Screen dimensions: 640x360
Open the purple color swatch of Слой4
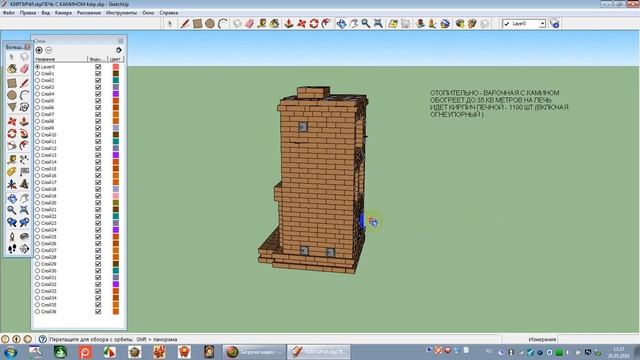pos(116,94)
